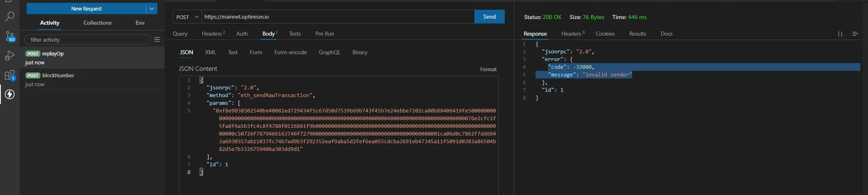Open activity menu beside filter box

tap(157, 39)
